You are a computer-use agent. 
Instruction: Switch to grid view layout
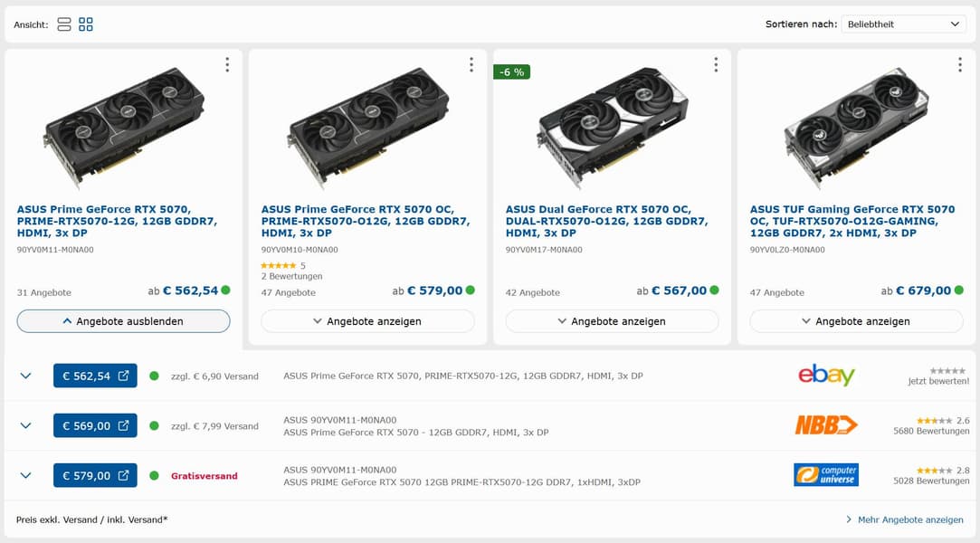point(86,24)
